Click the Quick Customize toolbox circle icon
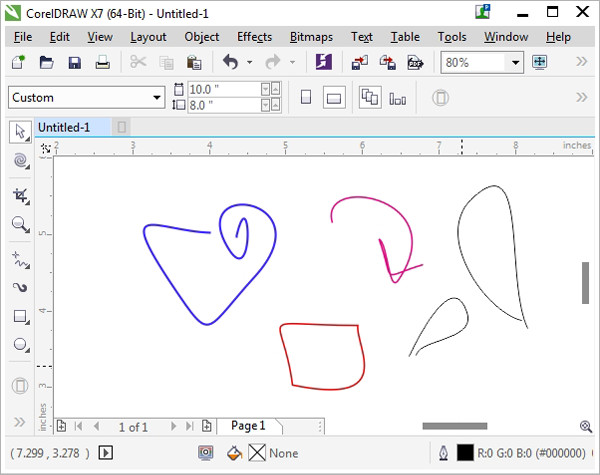This screenshot has width=600, height=475. point(20,385)
